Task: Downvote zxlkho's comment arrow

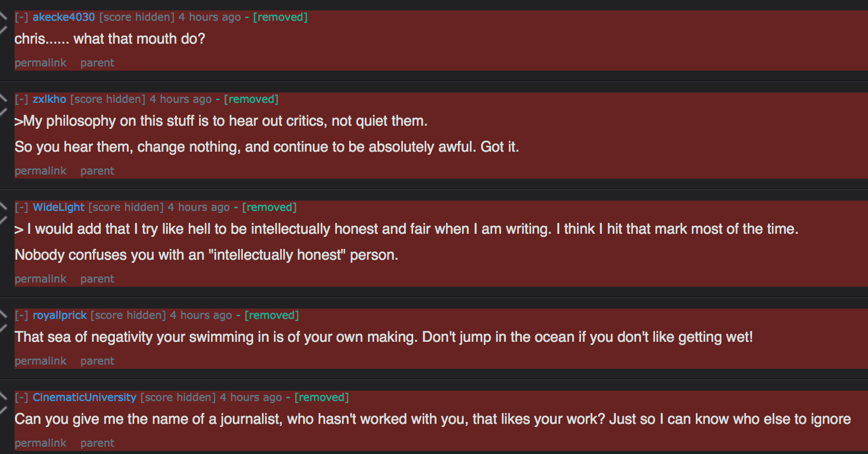Action: coord(3,111)
